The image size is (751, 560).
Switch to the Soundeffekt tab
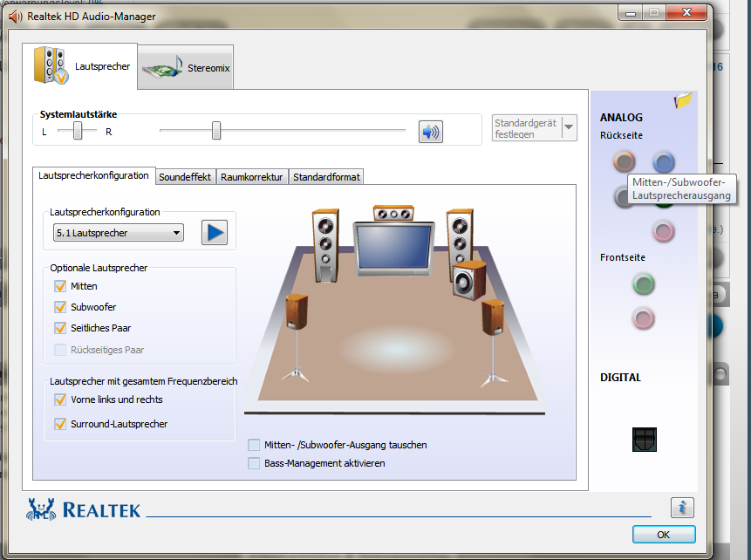click(184, 177)
